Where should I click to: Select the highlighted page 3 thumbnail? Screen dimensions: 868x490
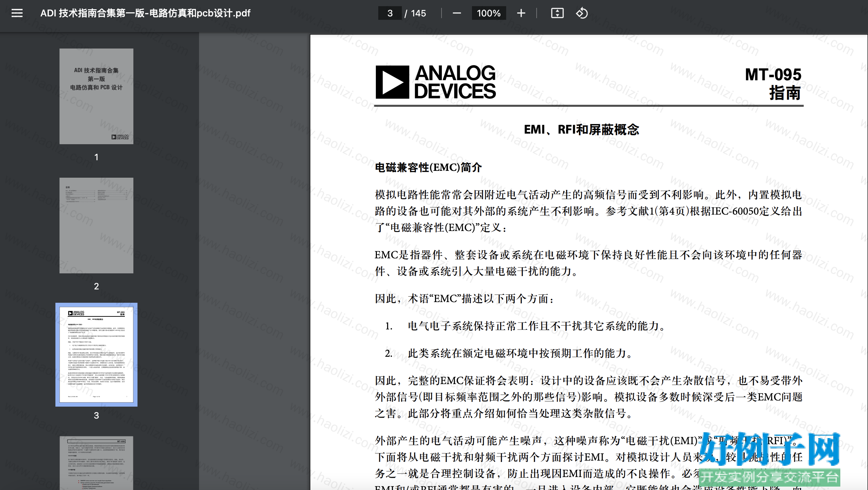click(96, 354)
